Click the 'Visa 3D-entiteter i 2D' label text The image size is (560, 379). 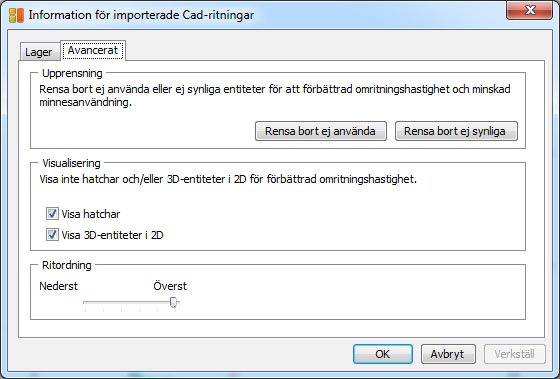coord(112,235)
